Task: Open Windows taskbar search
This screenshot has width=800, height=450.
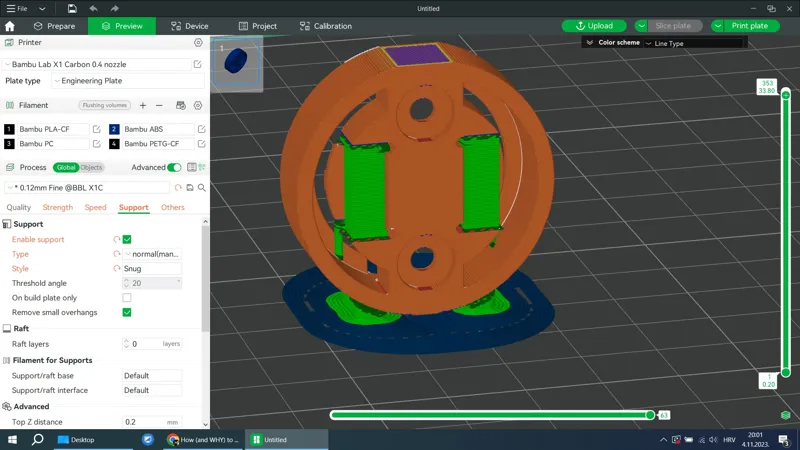Action: tap(37, 439)
